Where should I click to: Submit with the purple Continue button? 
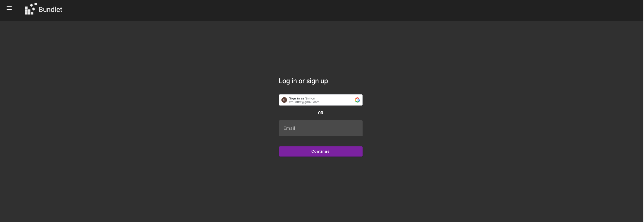point(320,151)
